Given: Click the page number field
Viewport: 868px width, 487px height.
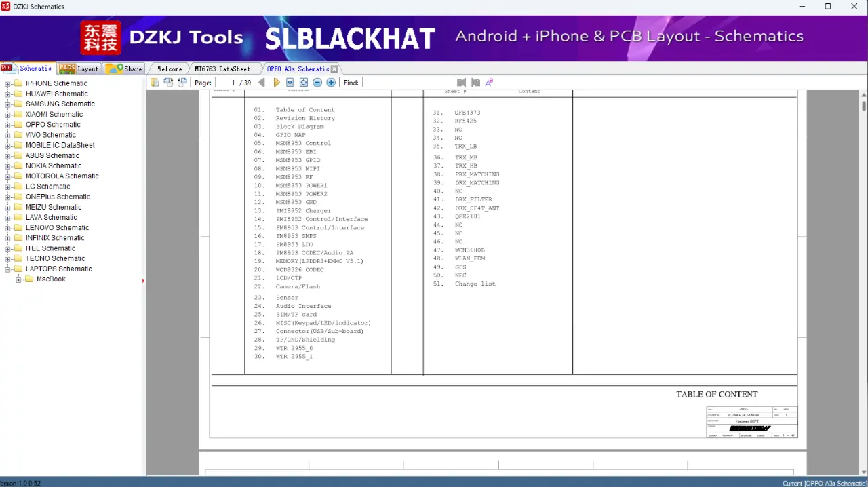Looking at the screenshot, I should [226, 83].
